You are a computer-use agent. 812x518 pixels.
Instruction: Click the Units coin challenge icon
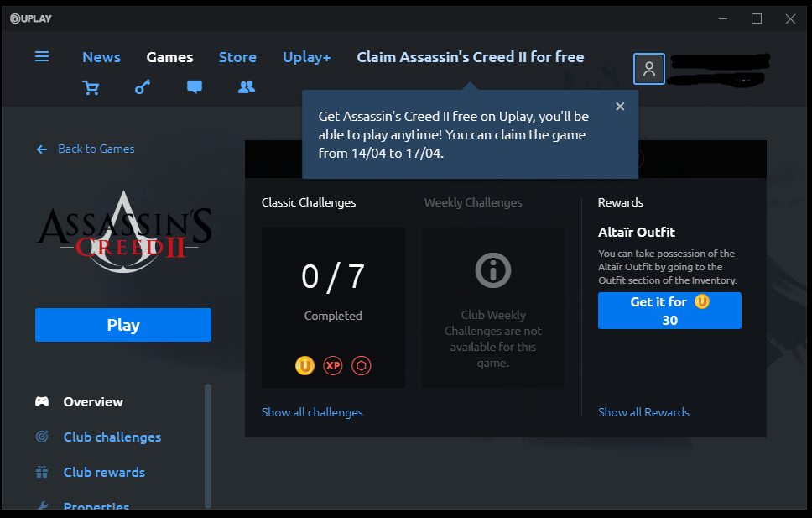305,365
